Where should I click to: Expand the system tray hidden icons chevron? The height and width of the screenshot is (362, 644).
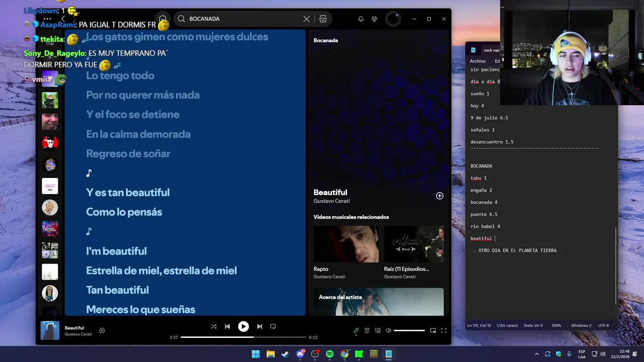click(537, 354)
